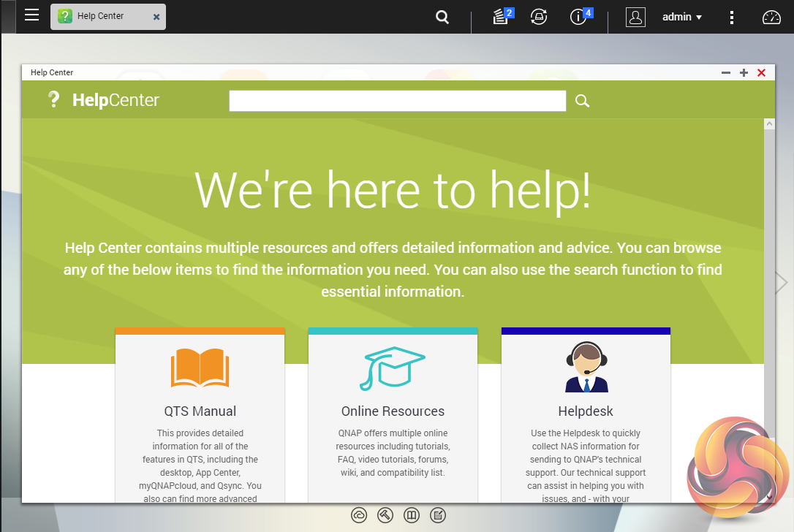Click the QTS Manual description text

pos(200,465)
